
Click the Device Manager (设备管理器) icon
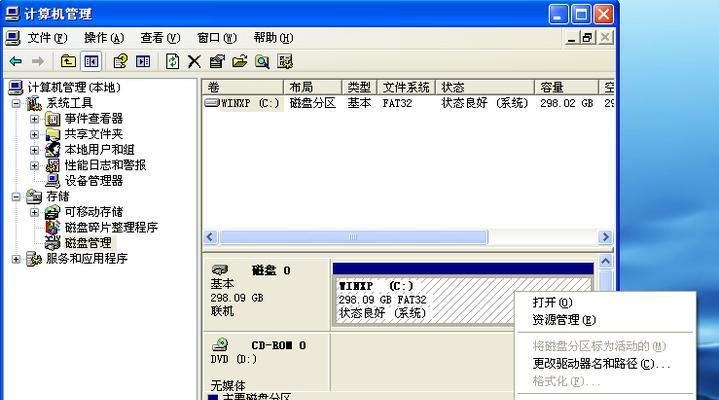tap(53, 181)
